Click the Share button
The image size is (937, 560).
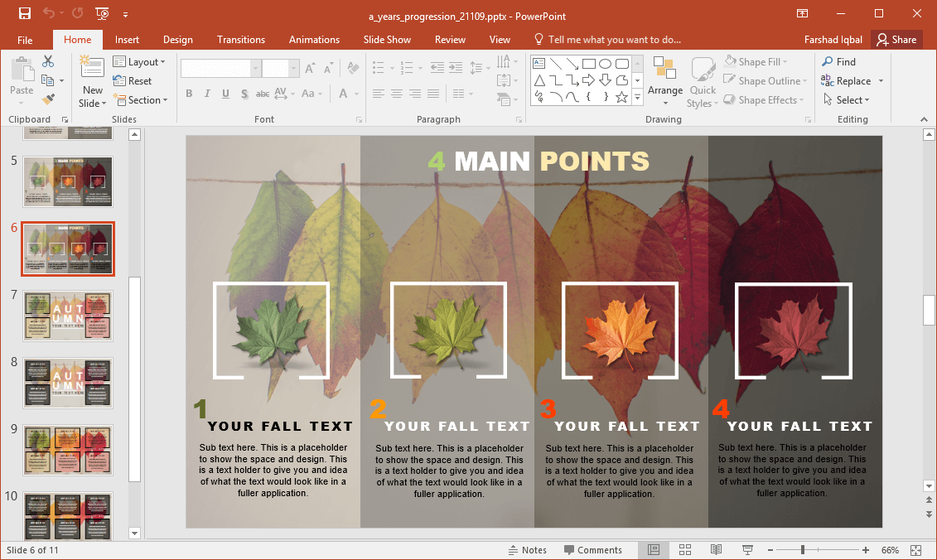click(896, 40)
